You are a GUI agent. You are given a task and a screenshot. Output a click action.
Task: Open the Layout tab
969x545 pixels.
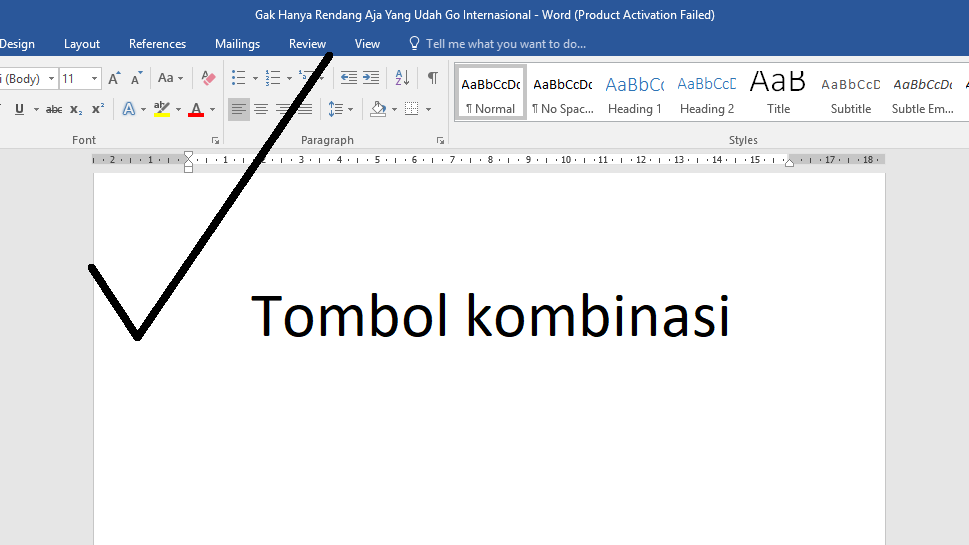(82, 44)
